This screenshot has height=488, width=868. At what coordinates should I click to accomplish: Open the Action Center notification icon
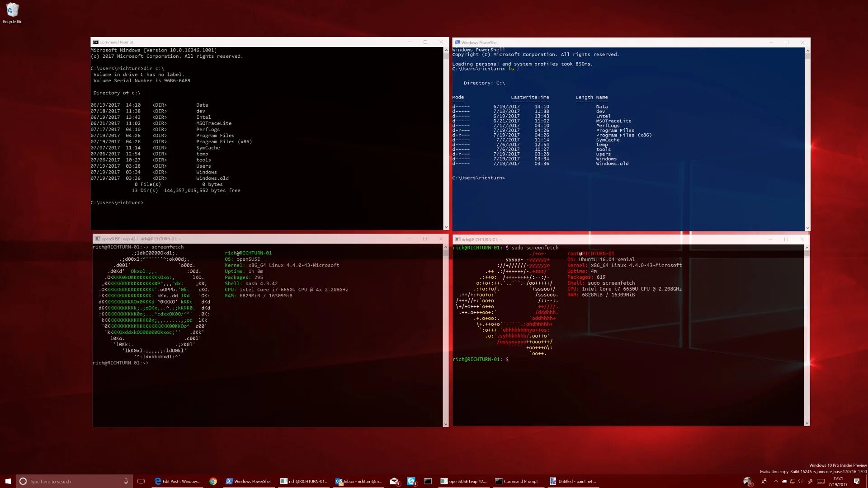pos(856,481)
